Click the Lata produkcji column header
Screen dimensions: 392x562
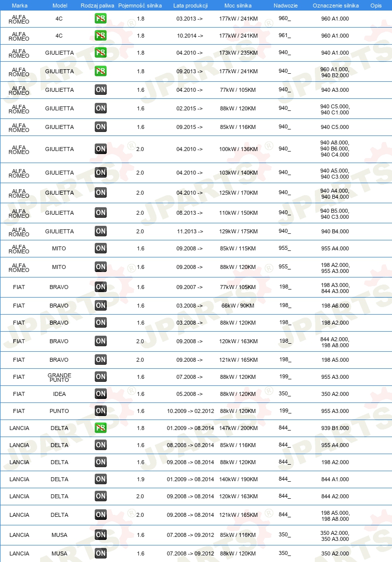coord(190,6)
